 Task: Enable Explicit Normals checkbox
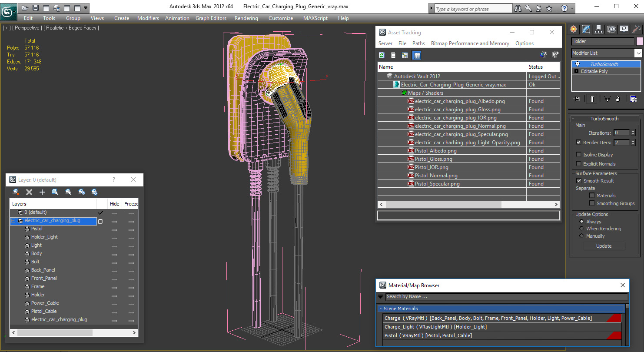(578, 163)
